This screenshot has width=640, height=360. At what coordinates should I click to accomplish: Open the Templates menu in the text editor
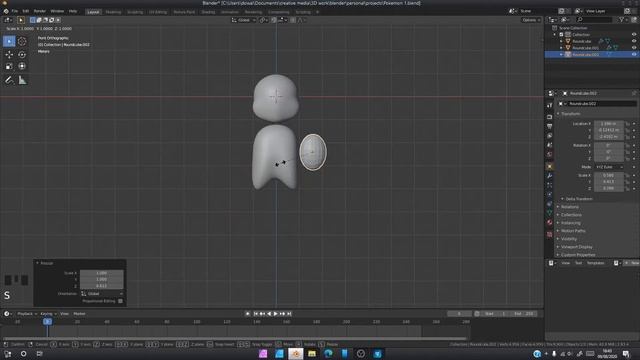595,263
